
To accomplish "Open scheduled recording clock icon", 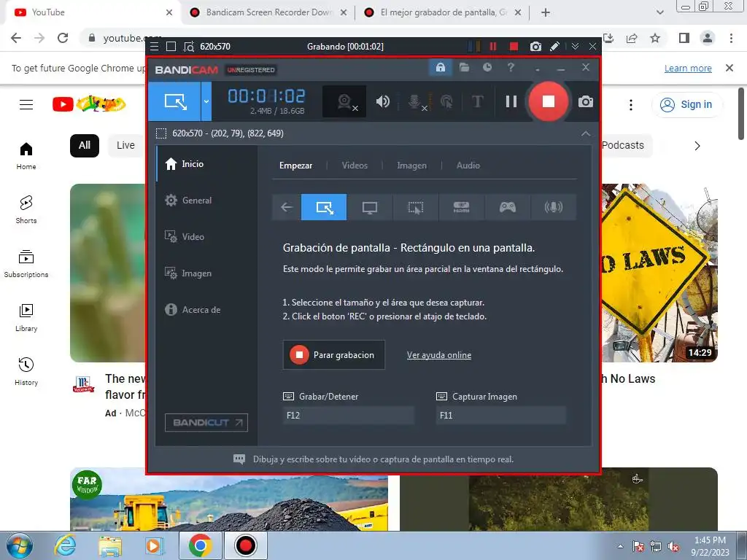I will coord(487,67).
